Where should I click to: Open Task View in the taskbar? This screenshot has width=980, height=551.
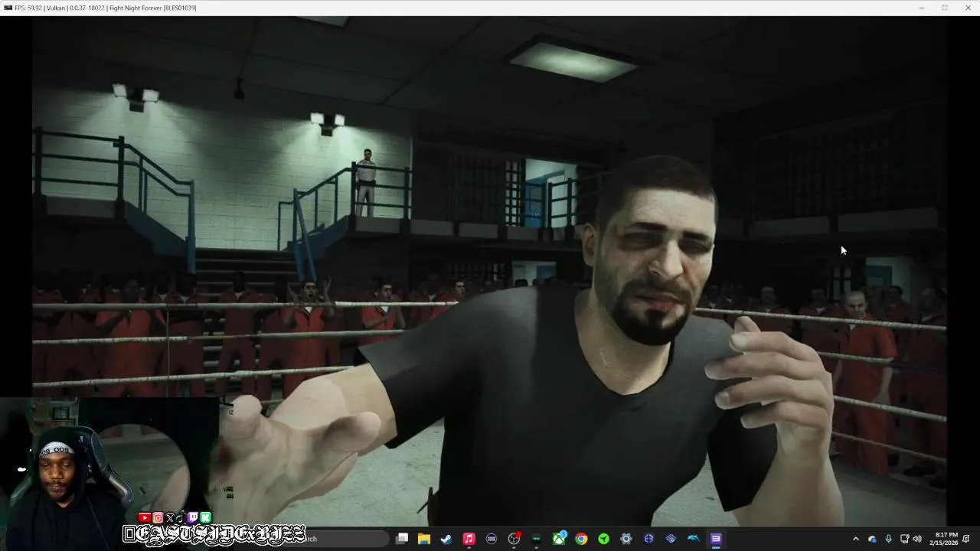[x=402, y=539]
